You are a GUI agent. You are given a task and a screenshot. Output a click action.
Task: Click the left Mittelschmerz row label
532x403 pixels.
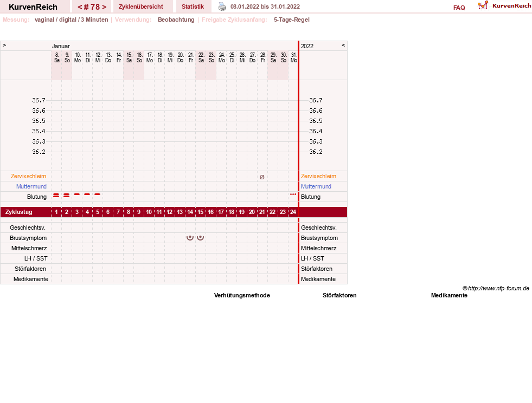pos(29,249)
